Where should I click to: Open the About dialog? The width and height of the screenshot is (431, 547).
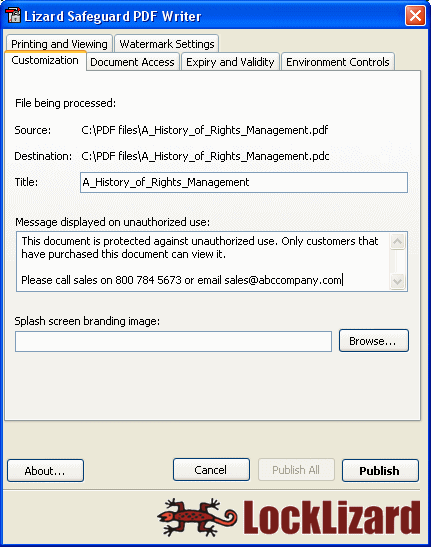point(45,471)
